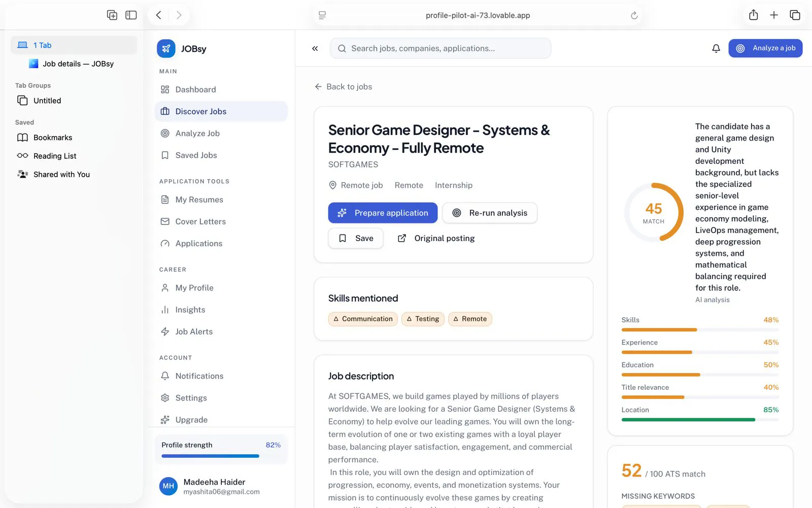The height and width of the screenshot is (508, 812).
Task: Focus the search jobs input field
Action: tap(441, 48)
